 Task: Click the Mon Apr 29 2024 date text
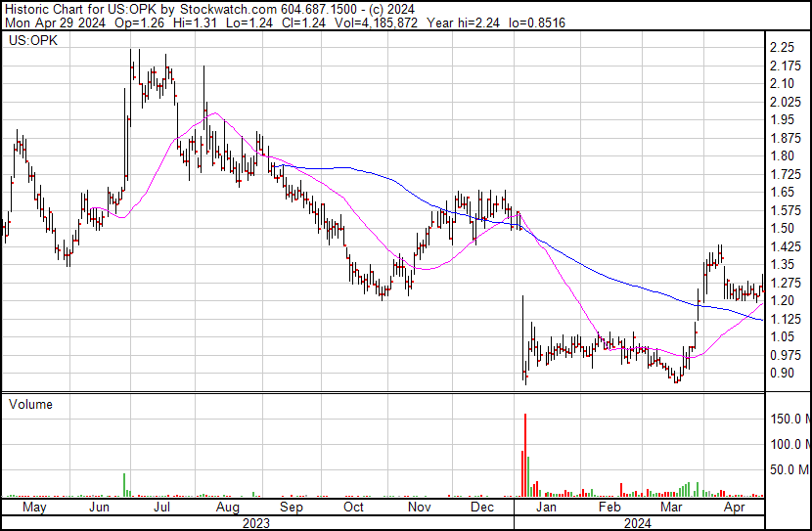[56, 23]
